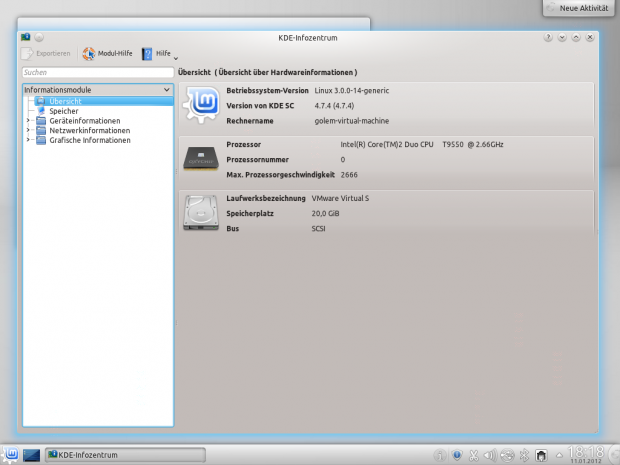Open the volume speaker tray icon
620x465 pixels.
(x=490, y=456)
